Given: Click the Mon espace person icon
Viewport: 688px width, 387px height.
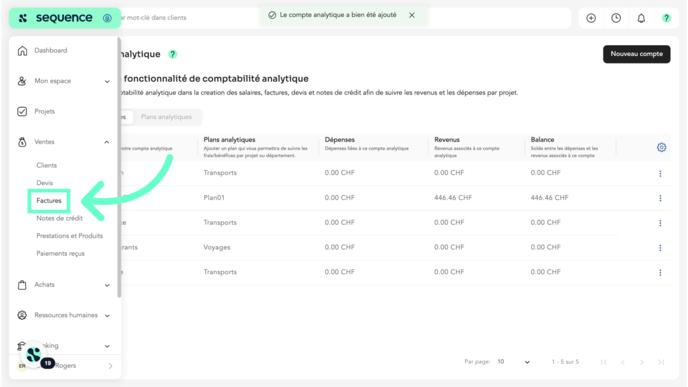Looking at the screenshot, I should tap(22, 81).
